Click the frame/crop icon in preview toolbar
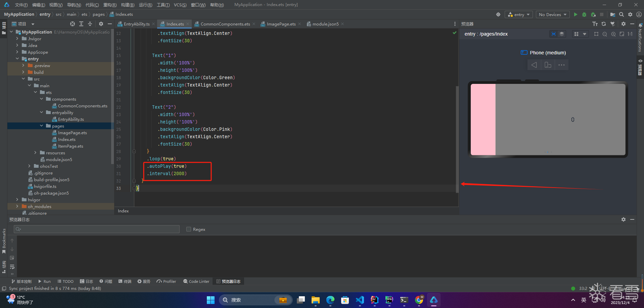Image resolution: width=644 pixels, height=308 pixels. tap(596, 34)
